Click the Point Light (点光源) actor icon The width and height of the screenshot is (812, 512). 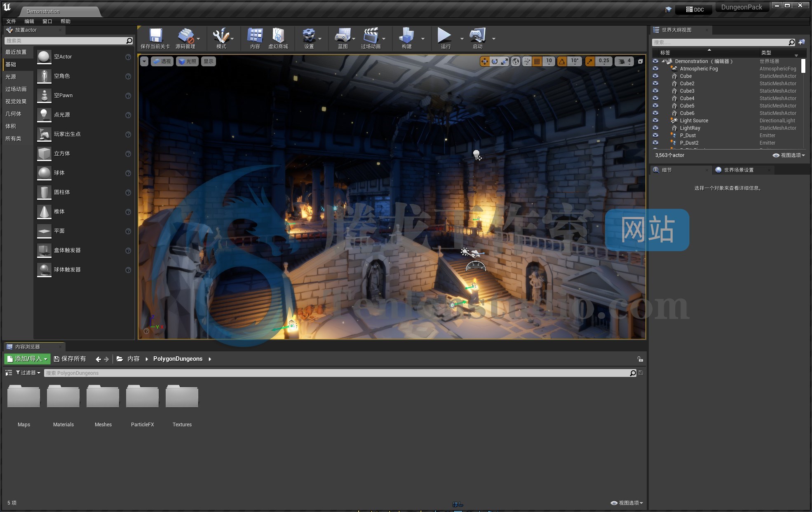point(44,115)
